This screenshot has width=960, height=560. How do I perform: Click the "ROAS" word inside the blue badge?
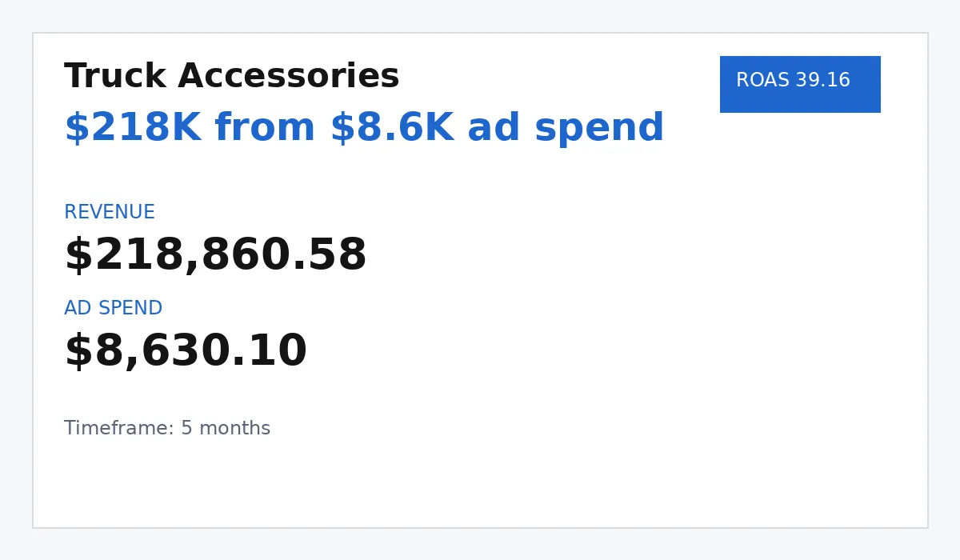tap(762, 81)
